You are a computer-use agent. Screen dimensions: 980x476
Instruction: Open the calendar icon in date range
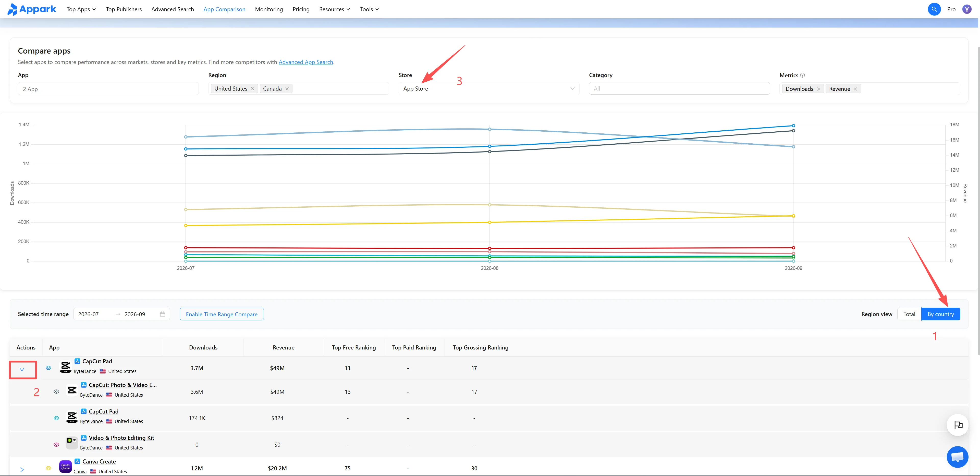coord(163,314)
